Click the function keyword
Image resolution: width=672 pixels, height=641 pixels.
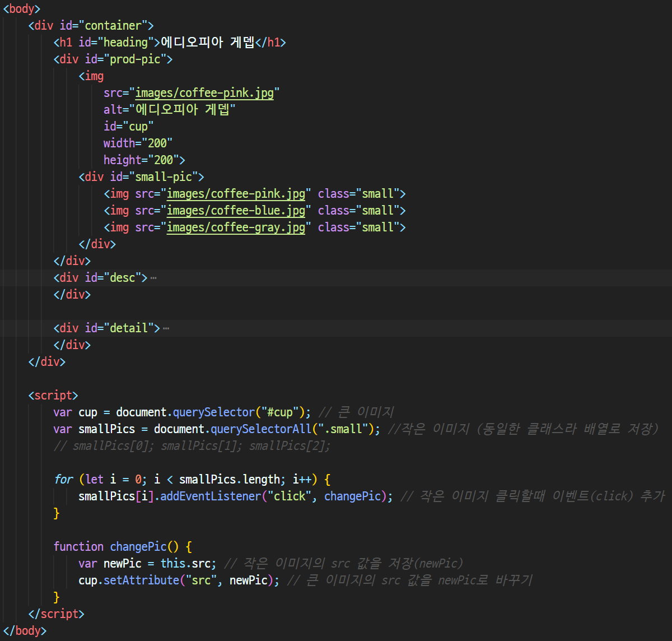tap(79, 547)
